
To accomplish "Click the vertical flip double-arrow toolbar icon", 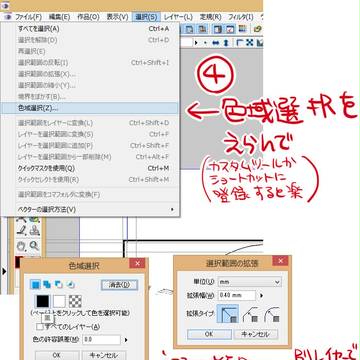I will point(226,43).
